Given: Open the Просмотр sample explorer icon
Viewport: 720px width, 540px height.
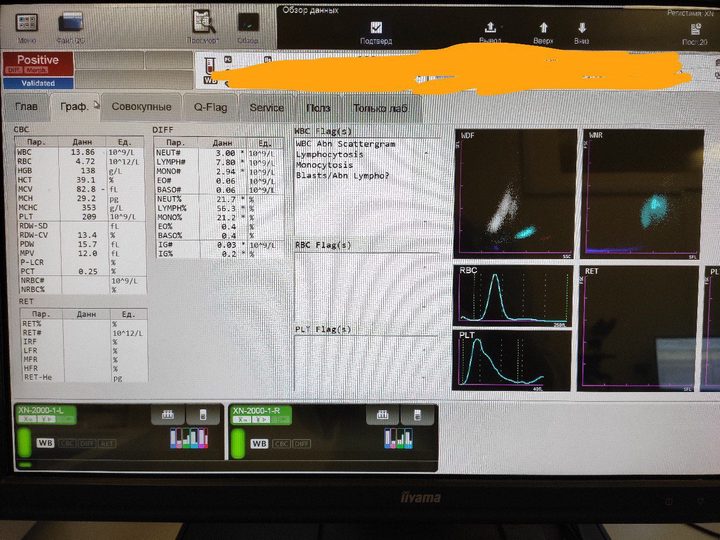Looking at the screenshot, I should click(x=203, y=22).
